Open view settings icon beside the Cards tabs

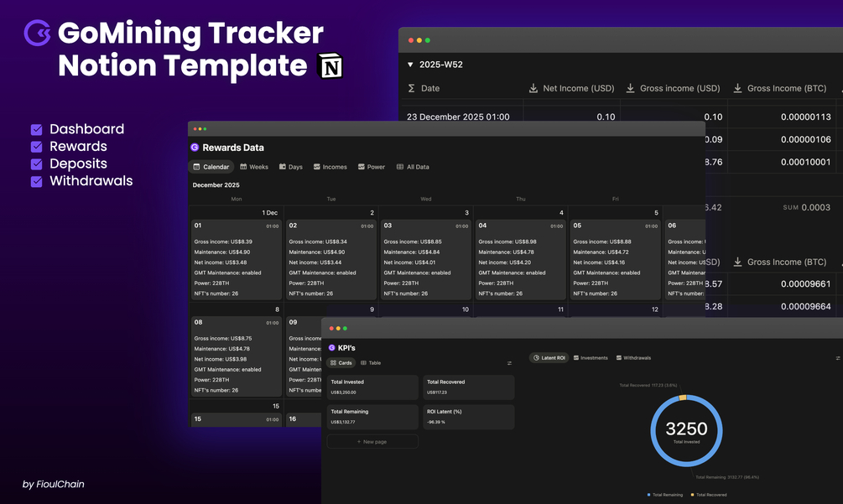[x=509, y=363]
